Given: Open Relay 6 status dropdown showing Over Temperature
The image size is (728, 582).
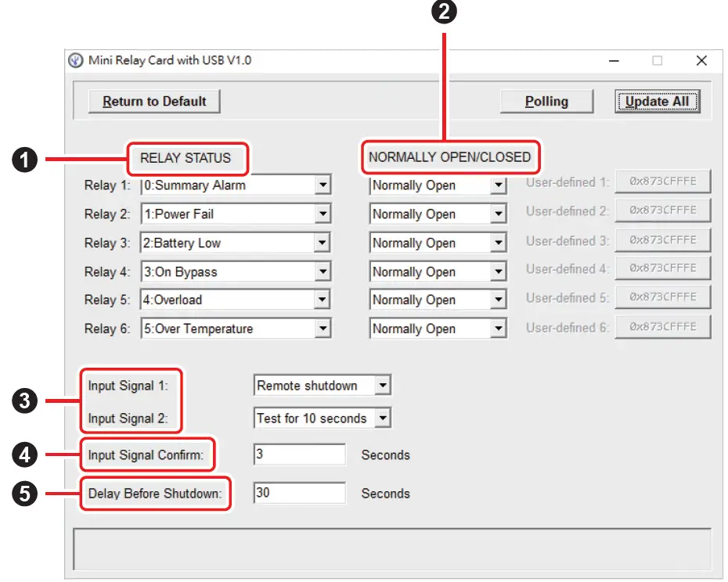Looking at the screenshot, I should (236, 329).
